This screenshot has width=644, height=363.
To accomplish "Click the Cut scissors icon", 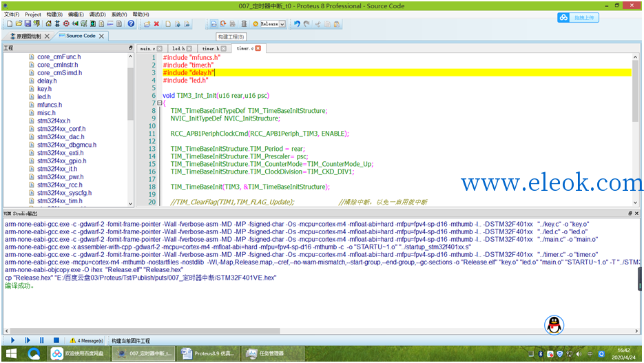I will [x=318, y=24].
